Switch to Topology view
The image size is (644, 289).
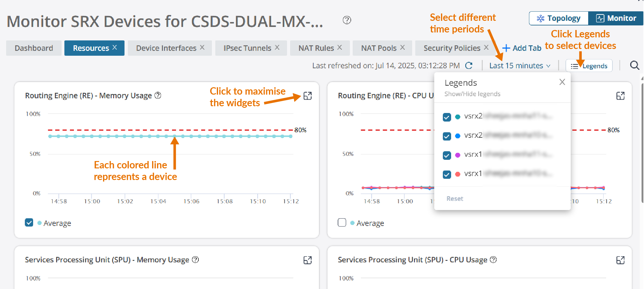coord(559,18)
